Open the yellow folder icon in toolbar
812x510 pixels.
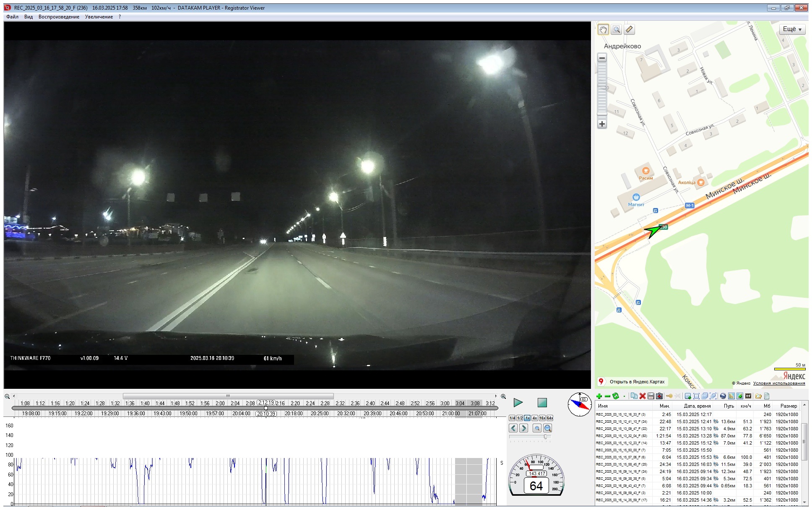758,396
